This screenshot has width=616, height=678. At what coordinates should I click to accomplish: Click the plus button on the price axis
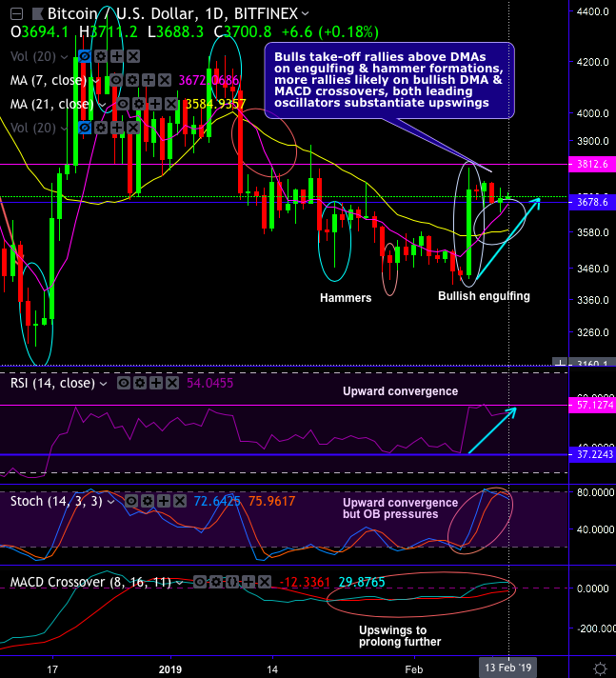[560, 363]
